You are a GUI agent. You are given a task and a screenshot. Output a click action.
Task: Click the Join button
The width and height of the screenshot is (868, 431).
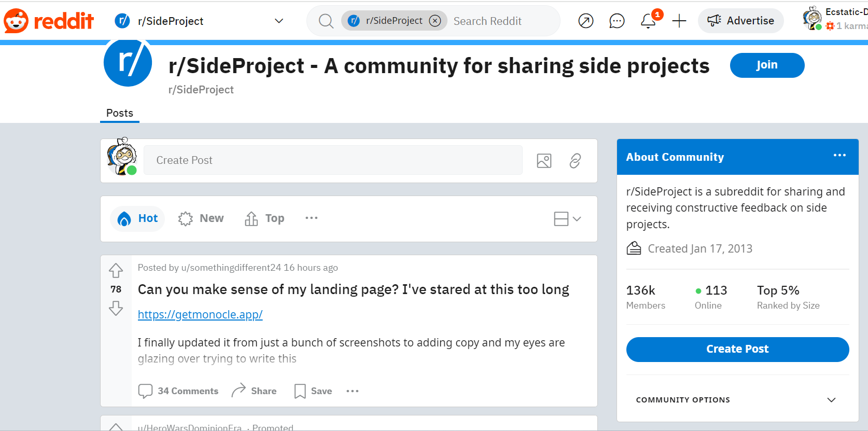[x=767, y=65]
